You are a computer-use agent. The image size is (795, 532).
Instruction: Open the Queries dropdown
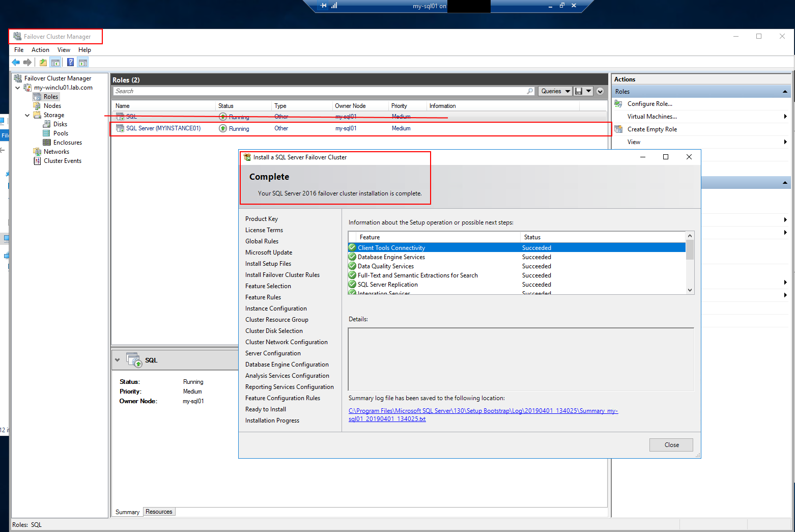[555, 91]
